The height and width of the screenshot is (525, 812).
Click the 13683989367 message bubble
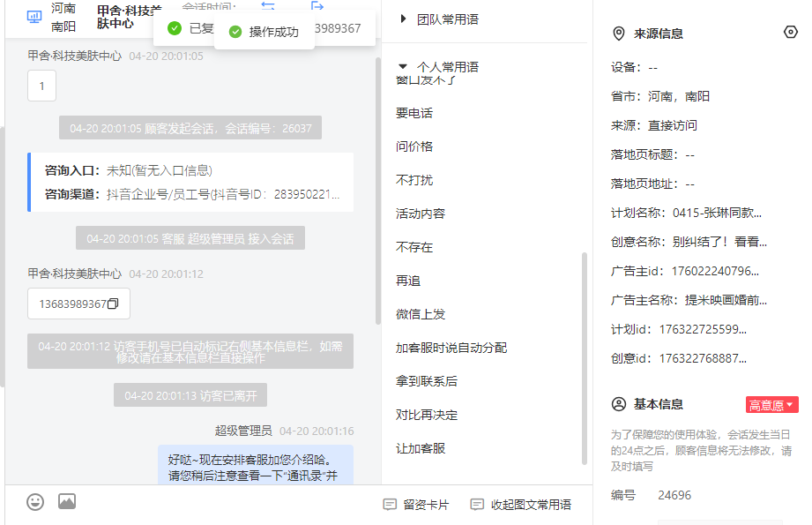click(x=78, y=304)
